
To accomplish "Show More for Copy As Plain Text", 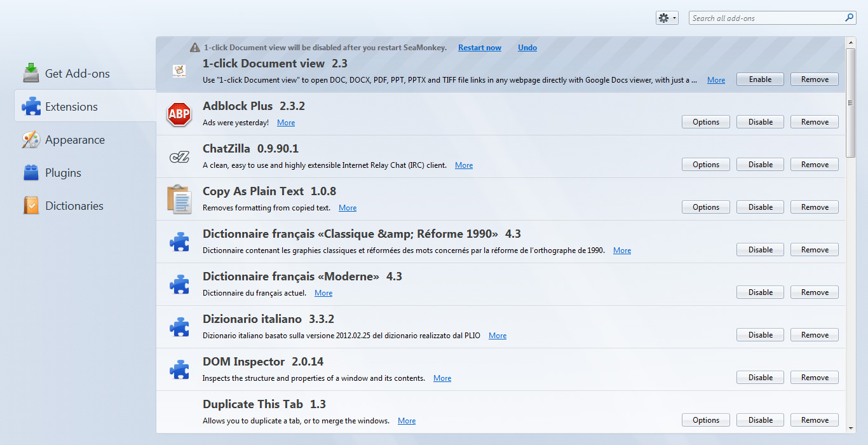I will [x=348, y=208].
